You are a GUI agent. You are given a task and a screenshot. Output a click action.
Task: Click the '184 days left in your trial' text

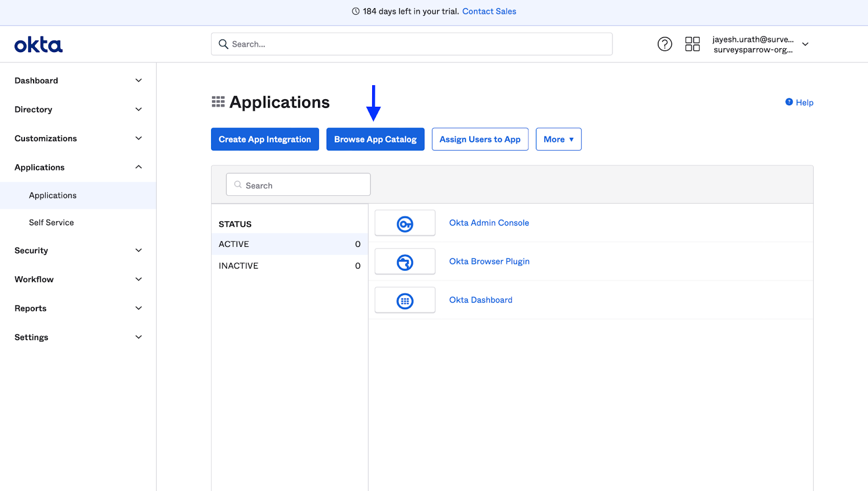[x=411, y=11]
